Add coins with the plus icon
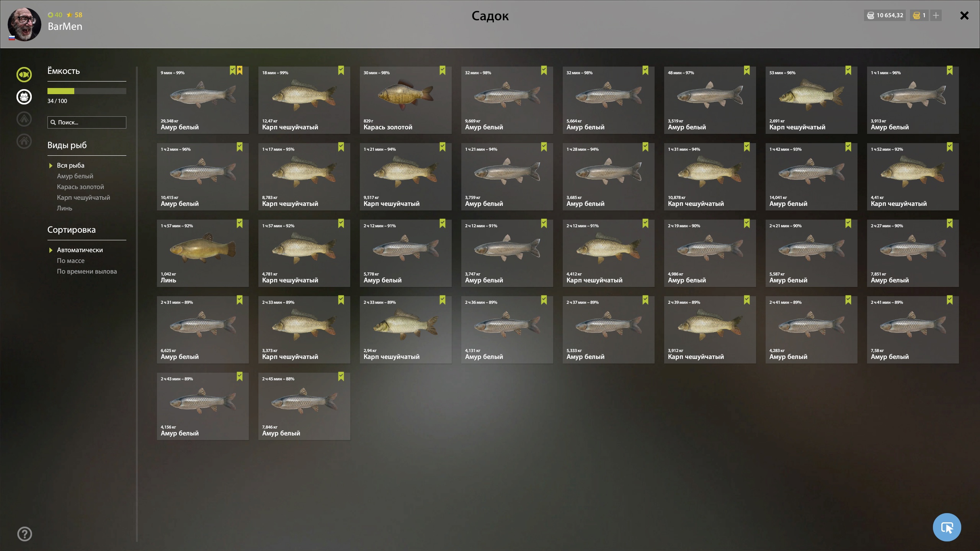This screenshot has height=551, width=980. point(936,15)
